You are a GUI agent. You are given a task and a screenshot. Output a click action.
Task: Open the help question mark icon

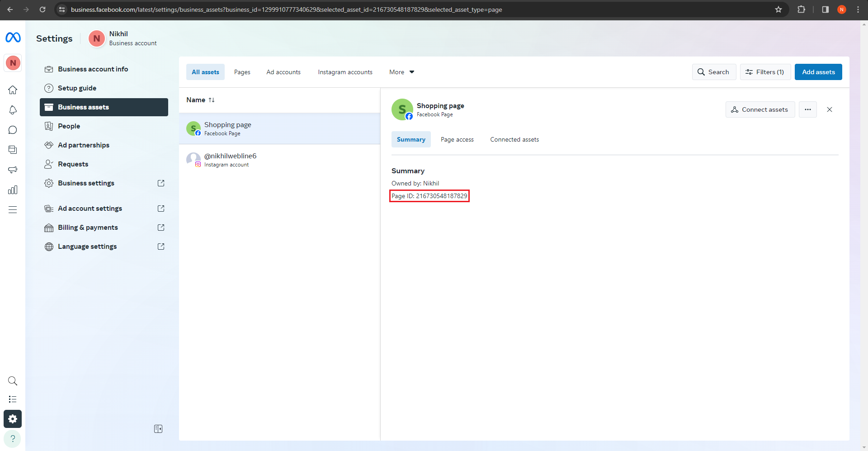[x=13, y=438]
